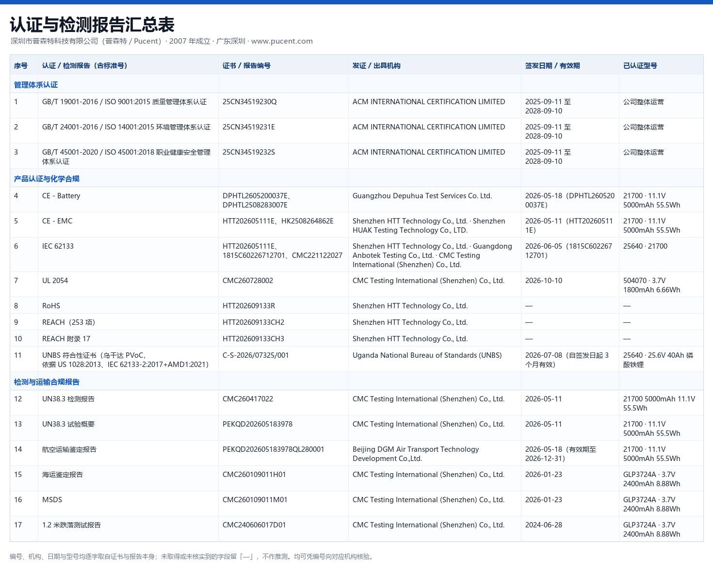Click the UL 2054 date 2026-10-10

(544, 281)
